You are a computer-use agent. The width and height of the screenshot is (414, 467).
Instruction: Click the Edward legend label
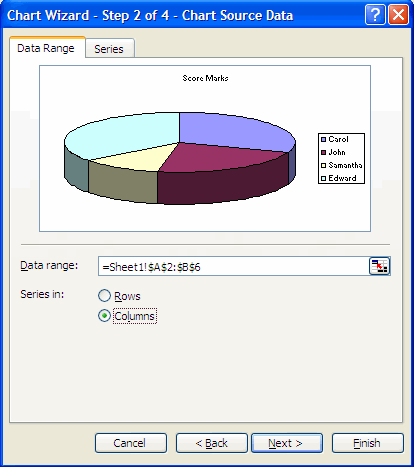coord(342,178)
